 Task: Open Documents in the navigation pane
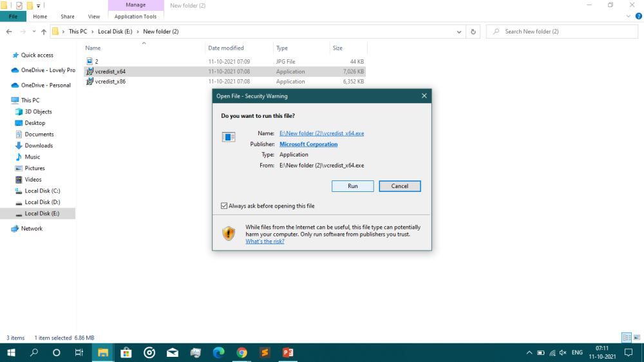click(x=39, y=135)
